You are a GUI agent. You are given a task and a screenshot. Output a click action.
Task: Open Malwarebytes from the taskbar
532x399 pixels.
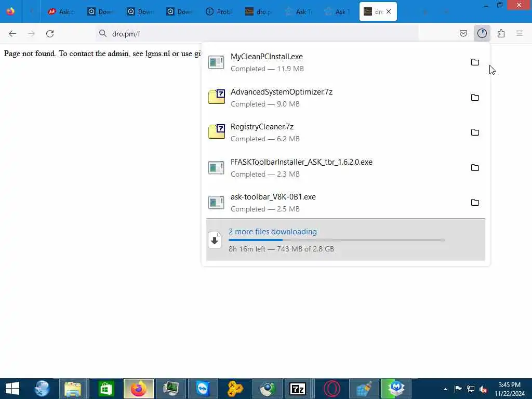395,389
